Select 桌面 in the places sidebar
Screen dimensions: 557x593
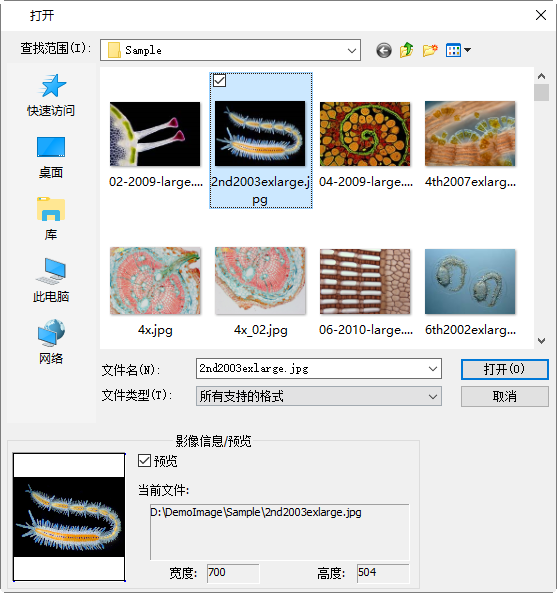pos(51,157)
